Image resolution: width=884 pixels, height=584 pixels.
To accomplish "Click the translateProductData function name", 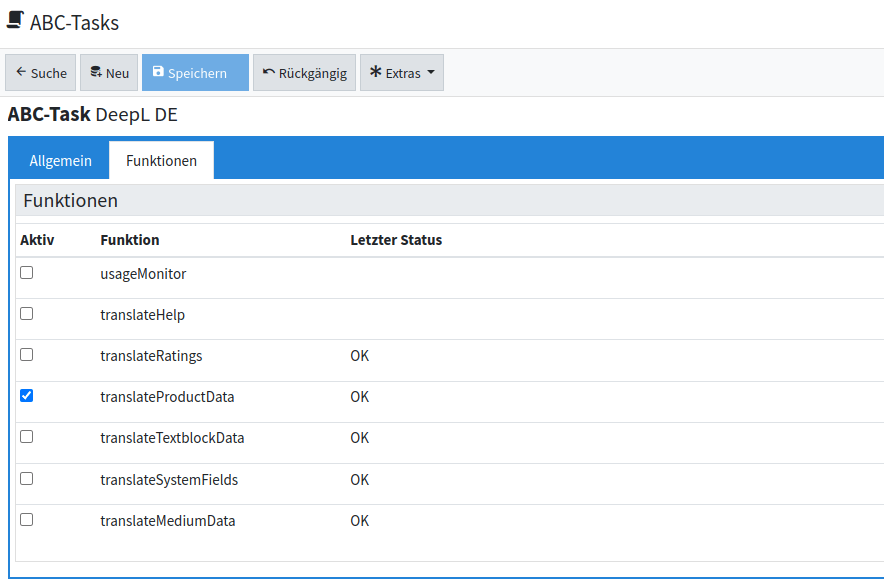I will pos(167,397).
